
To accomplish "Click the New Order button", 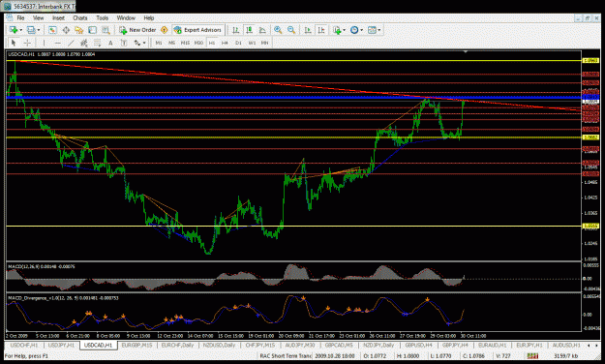I will pyautogui.click(x=137, y=30).
